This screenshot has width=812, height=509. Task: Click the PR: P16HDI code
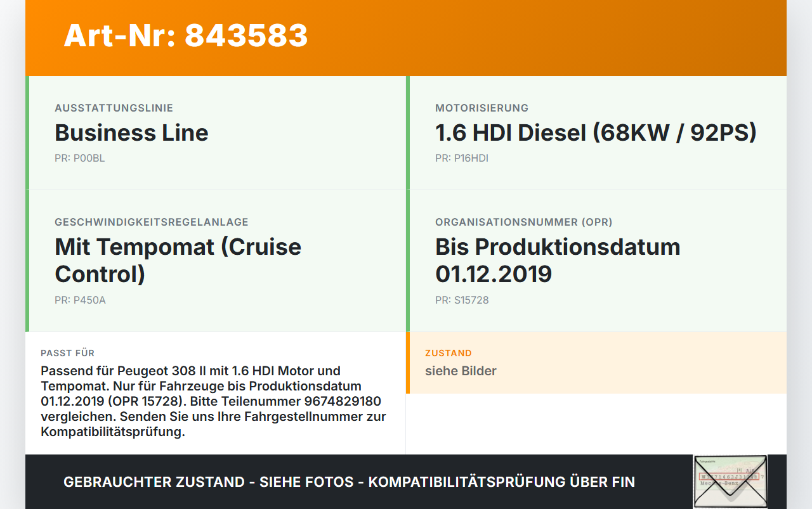(x=462, y=158)
